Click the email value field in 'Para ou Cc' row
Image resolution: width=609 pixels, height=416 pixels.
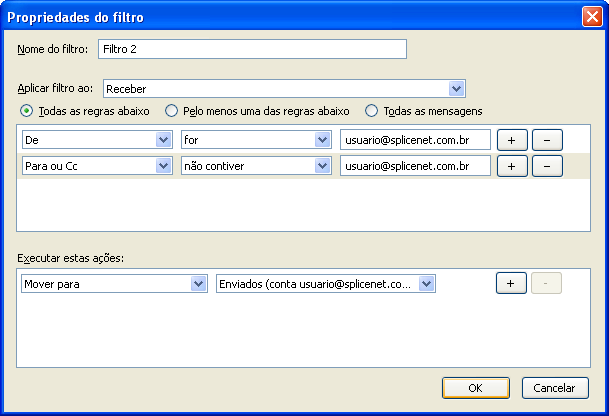tap(415, 166)
